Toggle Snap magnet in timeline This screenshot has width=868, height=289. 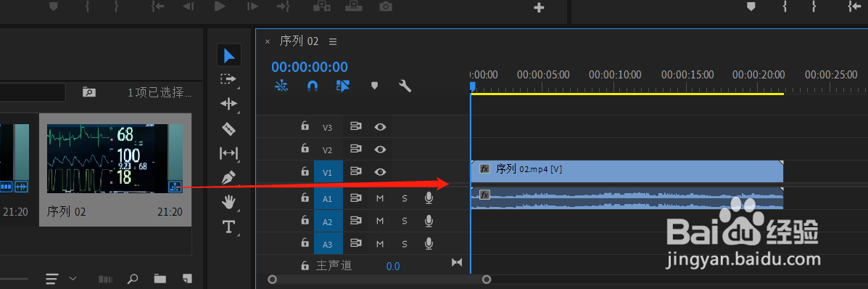pyautogui.click(x=313, y=86)
